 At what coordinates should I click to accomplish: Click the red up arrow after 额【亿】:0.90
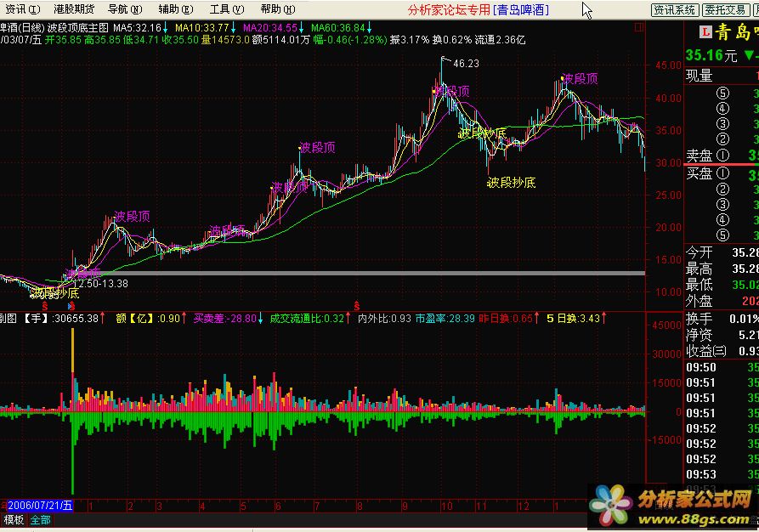184,319
